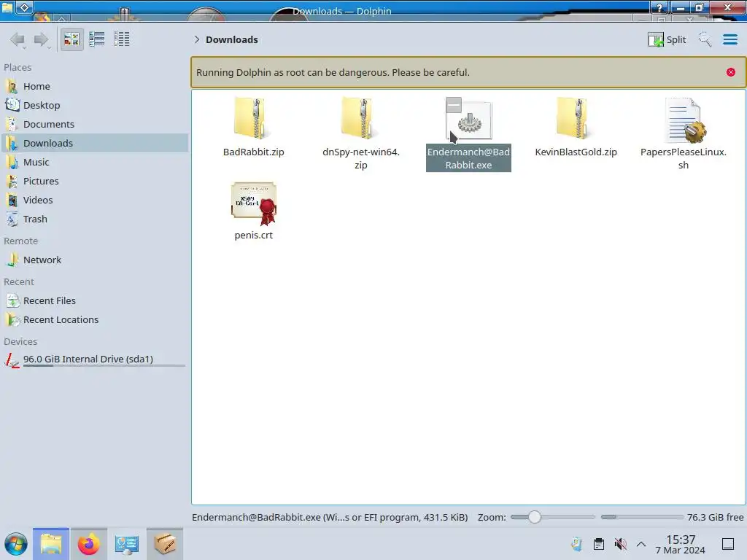Click the free space usage bar
Image resolution: width=747 pixels, height=560 pixels.
click(642, 517)
